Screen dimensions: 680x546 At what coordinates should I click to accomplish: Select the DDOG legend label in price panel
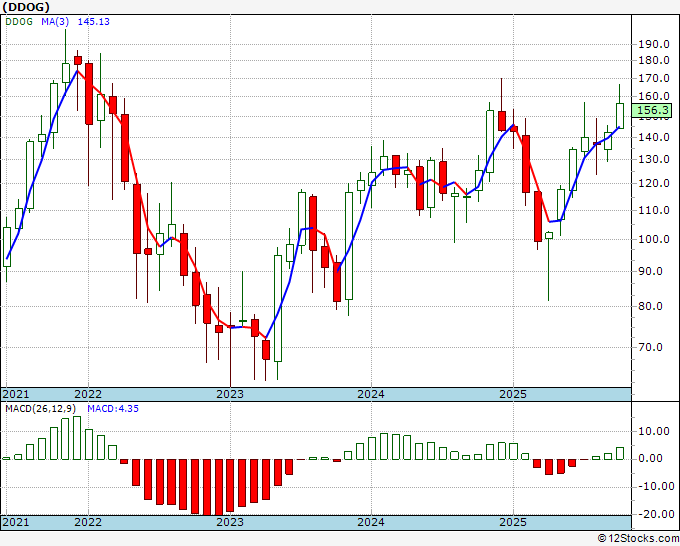(19, 22)
